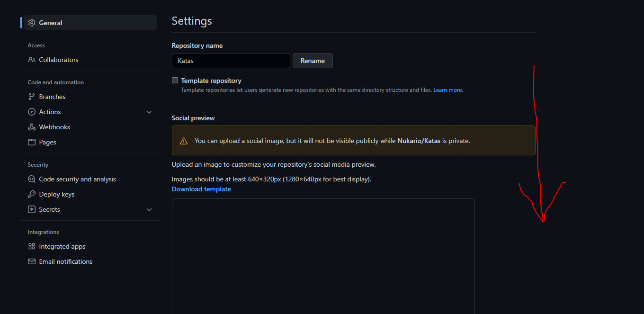
Task: Click the webhook icon beside Webhooks
Action: (x=32, y=127)
